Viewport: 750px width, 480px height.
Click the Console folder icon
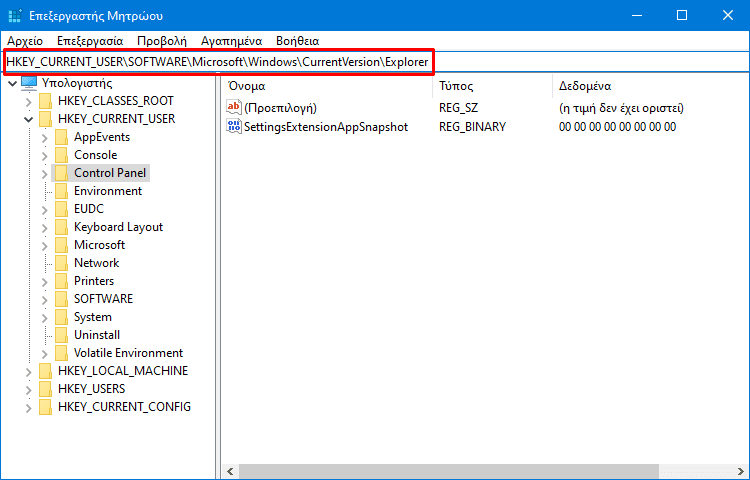click(x=61, y=155)
